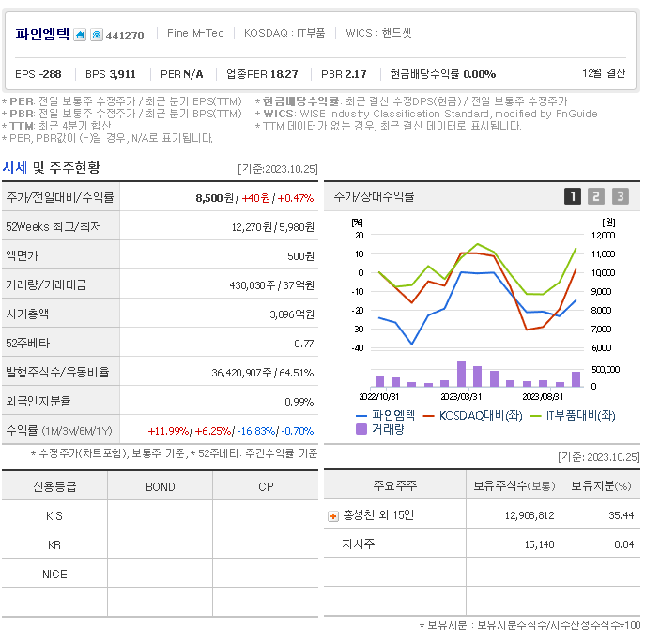
Task: Click the 12월 결산 label
Action: pos(604,73)
